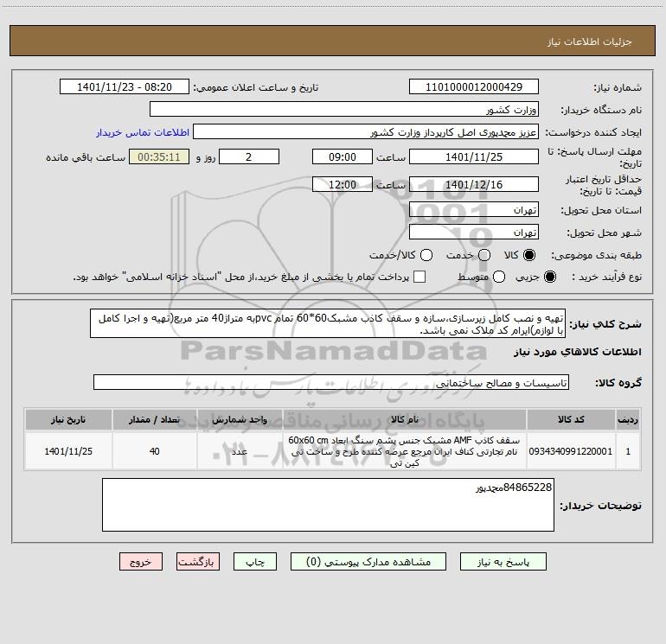Click the چاپ print button
Viewport: 666px width, 644px height.
click(x=255, y=562)
